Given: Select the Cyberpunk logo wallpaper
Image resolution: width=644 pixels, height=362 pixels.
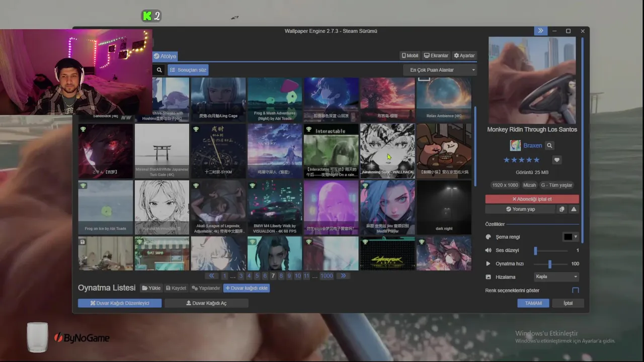Looking at the screenshot, I should coord(387,253).
